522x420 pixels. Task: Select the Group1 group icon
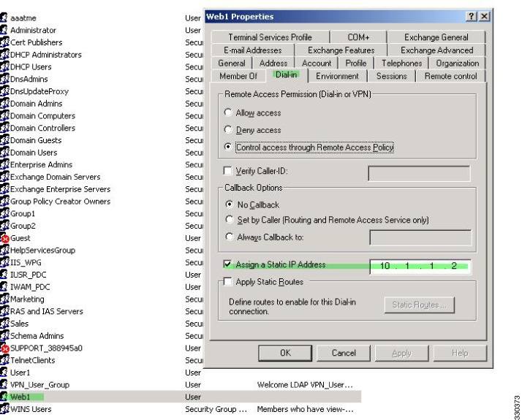(4, 213)
